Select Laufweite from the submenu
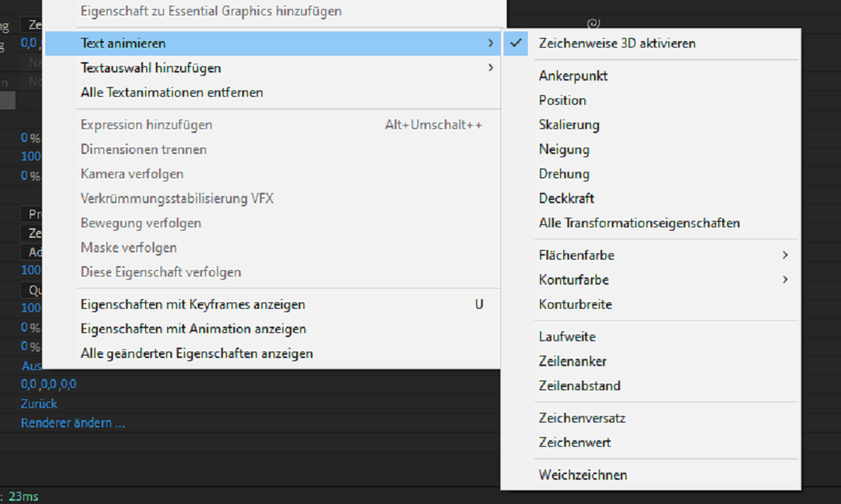The width and height of the screenshot is (841, 504). tap(567, 337)
